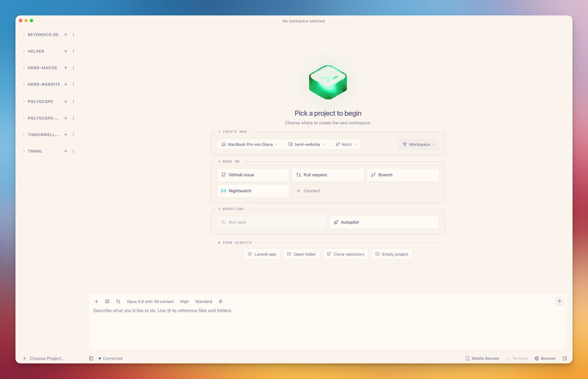Click the 'No workspace selected' title
588x379 pixels.
pyautogui.click(x=304, y=21)
